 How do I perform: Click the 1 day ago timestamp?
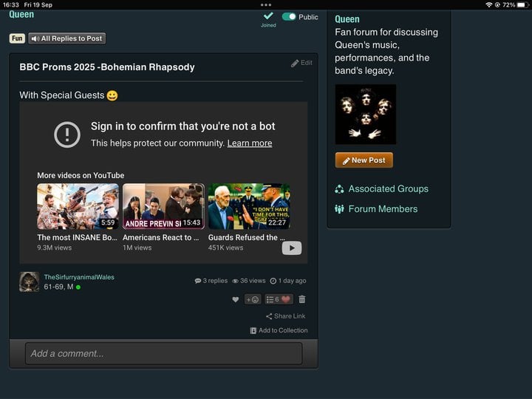click(288, 281)
